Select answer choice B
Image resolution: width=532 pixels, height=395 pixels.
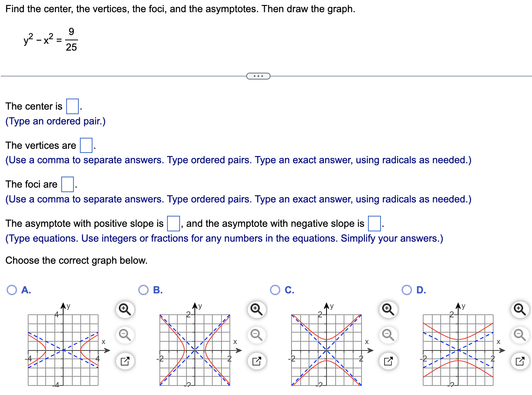pyautogui.click(x=143, y=290)
